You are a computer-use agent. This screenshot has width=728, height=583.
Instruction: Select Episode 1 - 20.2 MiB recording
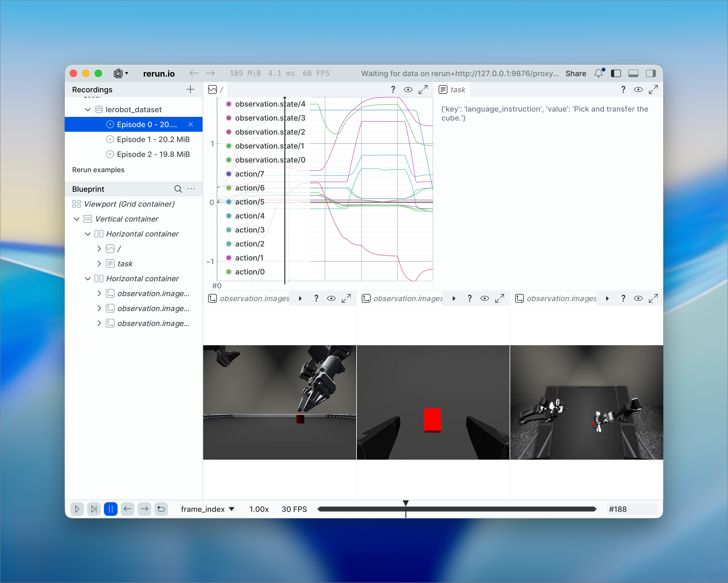(x=153, y=139)
